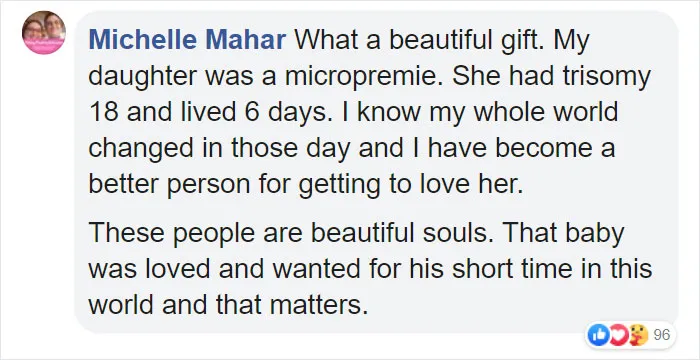This screenshot has height=360, width=700.
Task: Click the red heart Love reaction icon
Action: pos(618,335)
